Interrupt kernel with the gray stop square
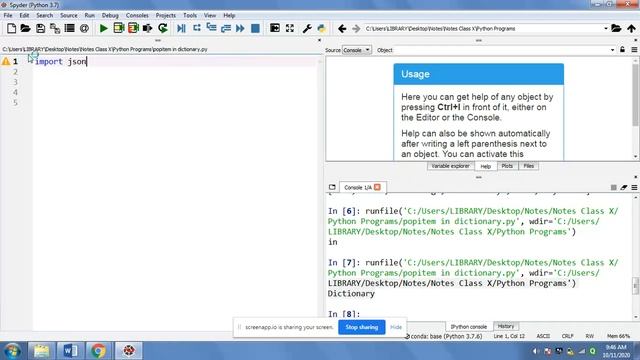This screenshot has height=360, width=640. point(613,187)
